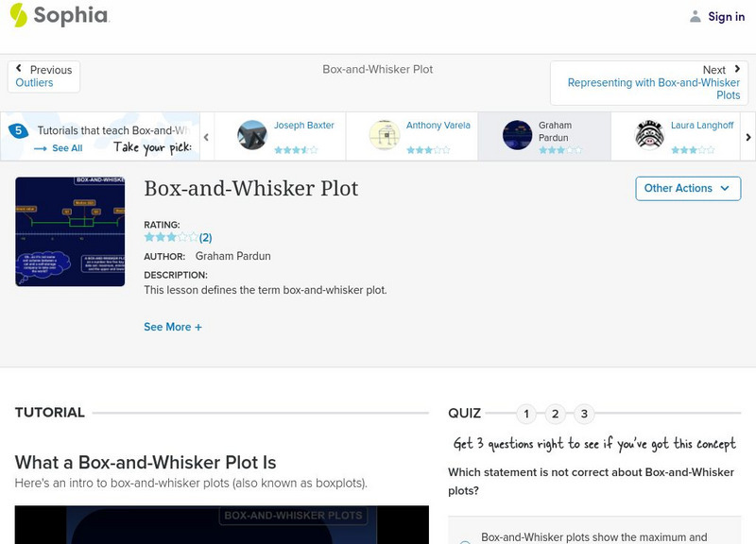This screenshot has height=544, width=756.
Task: Go to Previous tutorial Outliers
Action: 43,76
